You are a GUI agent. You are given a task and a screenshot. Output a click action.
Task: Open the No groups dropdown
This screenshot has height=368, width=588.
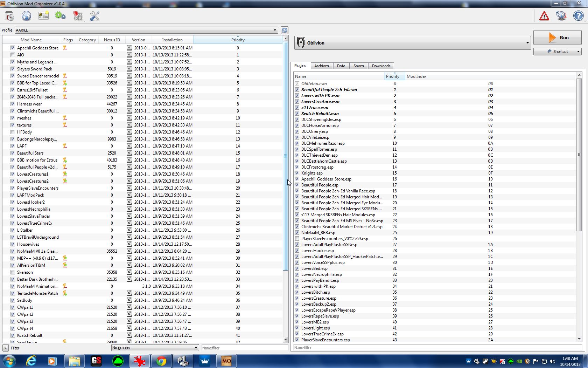(x=155, y=348)
